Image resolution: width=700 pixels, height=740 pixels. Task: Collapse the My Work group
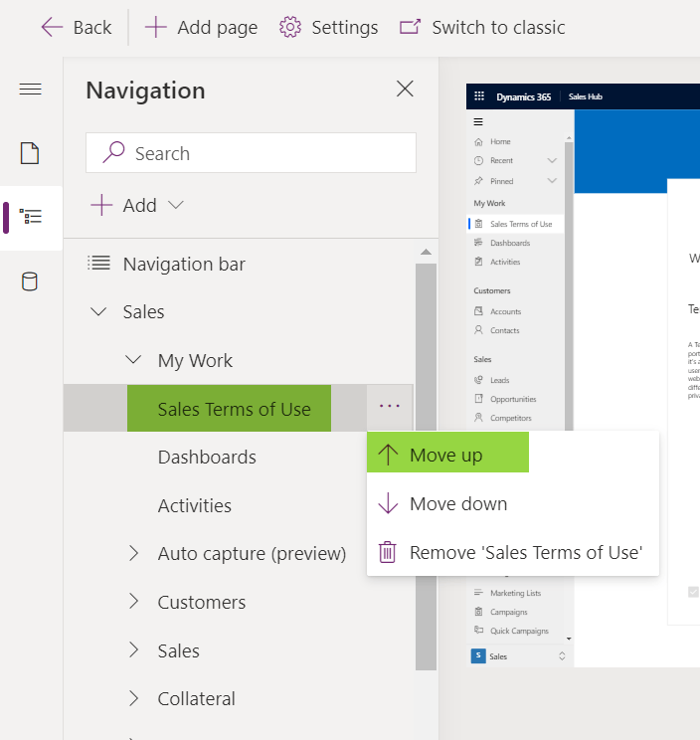pos(133,360)
